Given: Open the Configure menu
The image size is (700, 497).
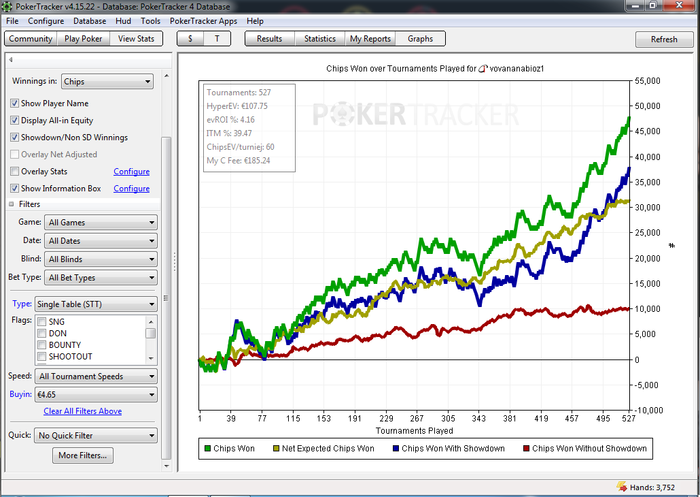Looking at the screenshot, I should [x=46, y=21].
